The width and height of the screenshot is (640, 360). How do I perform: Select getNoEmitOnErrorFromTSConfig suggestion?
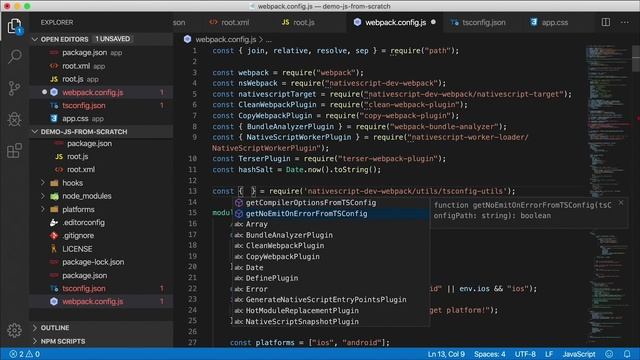pyautogui.click(x=331, y=213)
